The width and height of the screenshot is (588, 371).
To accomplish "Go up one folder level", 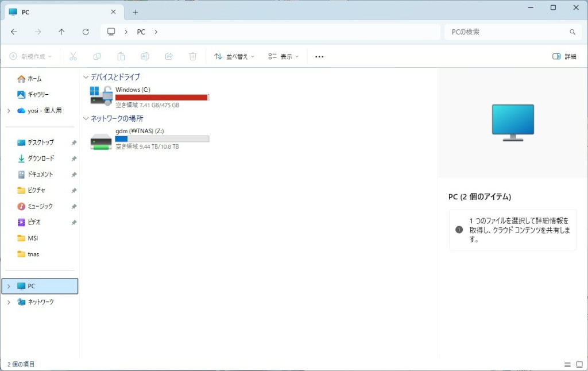I will [x=61, y=32].
